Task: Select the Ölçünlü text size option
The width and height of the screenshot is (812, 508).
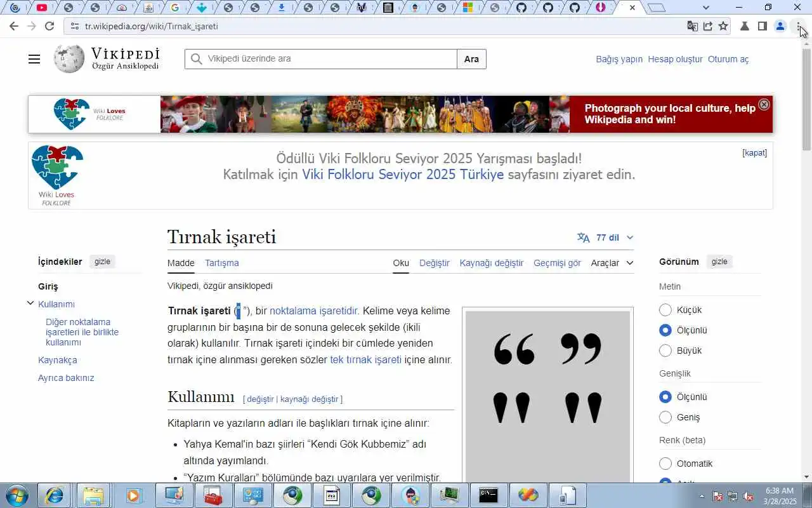Action: [665, 330]
